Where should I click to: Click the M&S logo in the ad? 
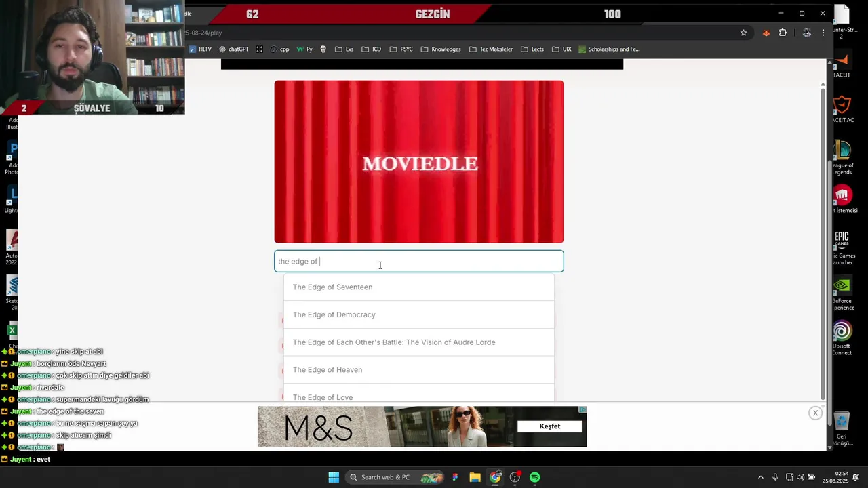click(x=318, y=428)
